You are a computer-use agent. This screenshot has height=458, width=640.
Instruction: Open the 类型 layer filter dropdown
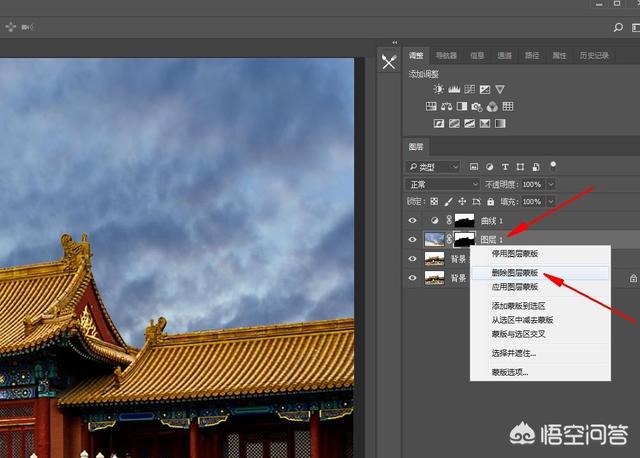tap(433, 167)
